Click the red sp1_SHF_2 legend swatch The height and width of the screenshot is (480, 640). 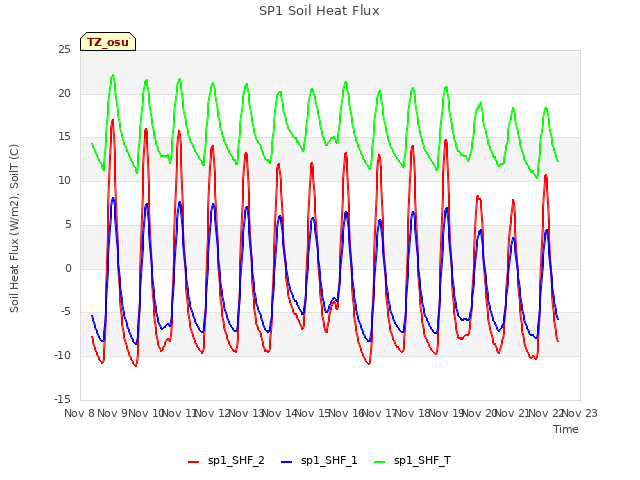coord(193,462)
